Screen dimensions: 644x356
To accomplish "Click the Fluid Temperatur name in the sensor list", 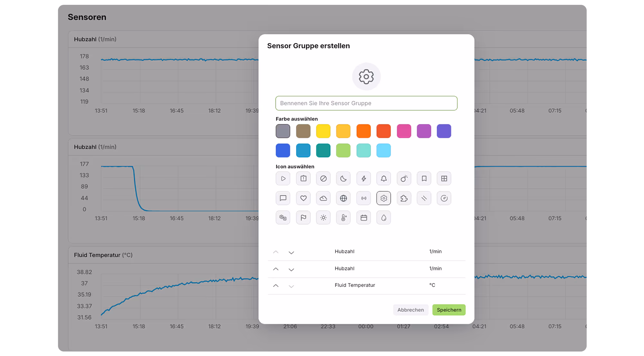I will click(355, 285).
